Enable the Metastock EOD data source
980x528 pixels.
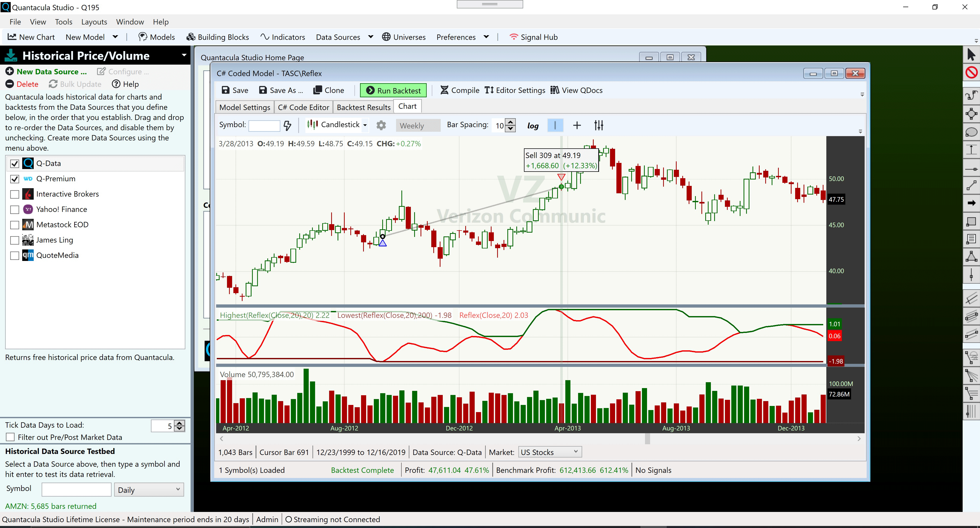click(15, 225)
